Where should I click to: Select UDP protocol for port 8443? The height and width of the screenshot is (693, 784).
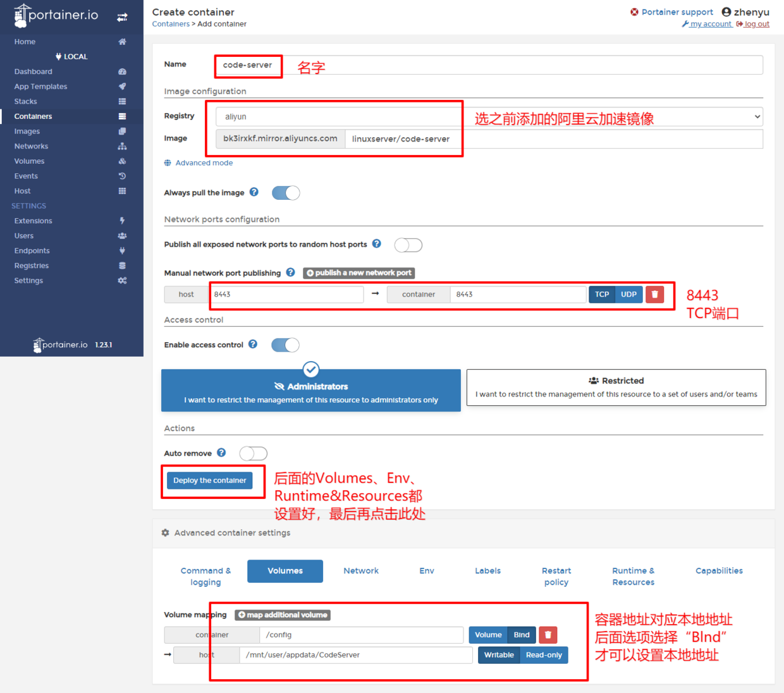pyautogui.click(x=628, y=295)
